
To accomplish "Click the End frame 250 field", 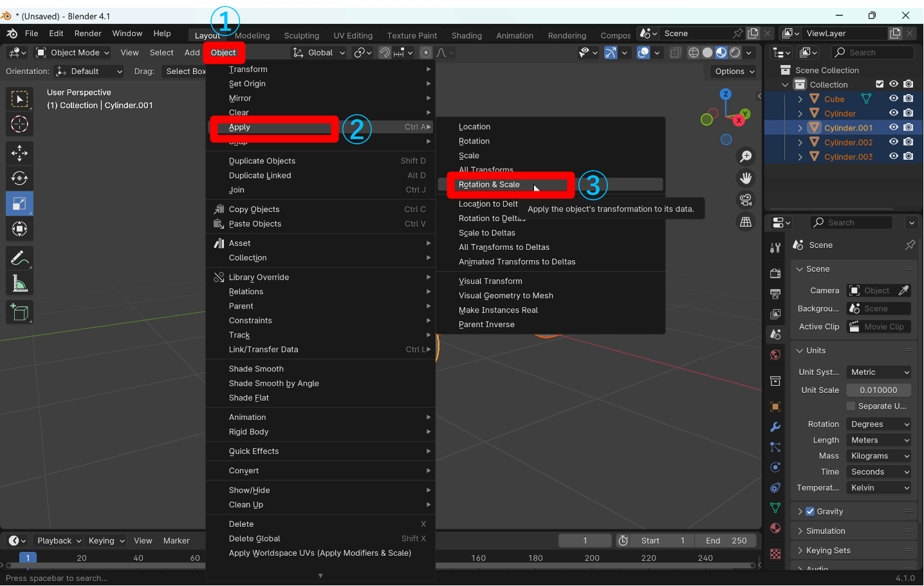I will [x=726, y=541].
